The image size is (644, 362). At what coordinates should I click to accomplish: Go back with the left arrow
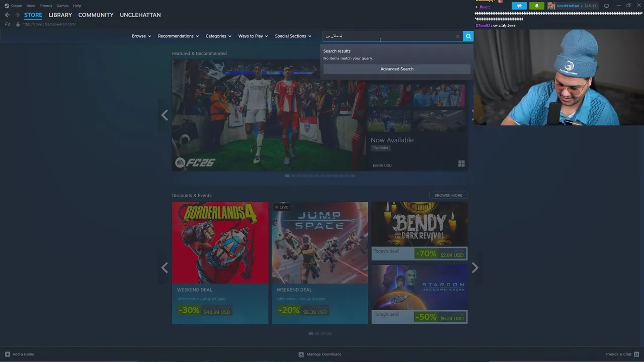(x=7, y=15)
